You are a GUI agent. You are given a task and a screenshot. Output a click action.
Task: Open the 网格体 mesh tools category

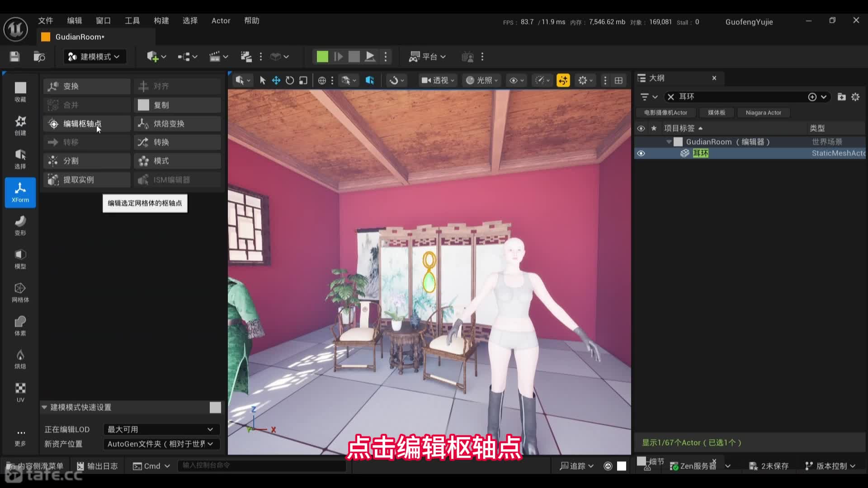pyautogui.click(x=20, y=292)
